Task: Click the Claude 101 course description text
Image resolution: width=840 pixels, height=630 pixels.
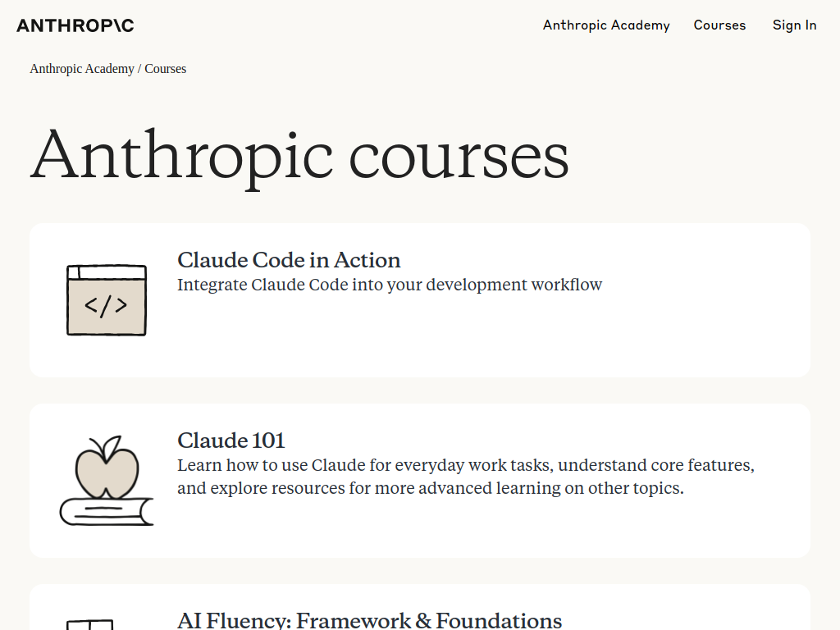Action: [465, 477]
